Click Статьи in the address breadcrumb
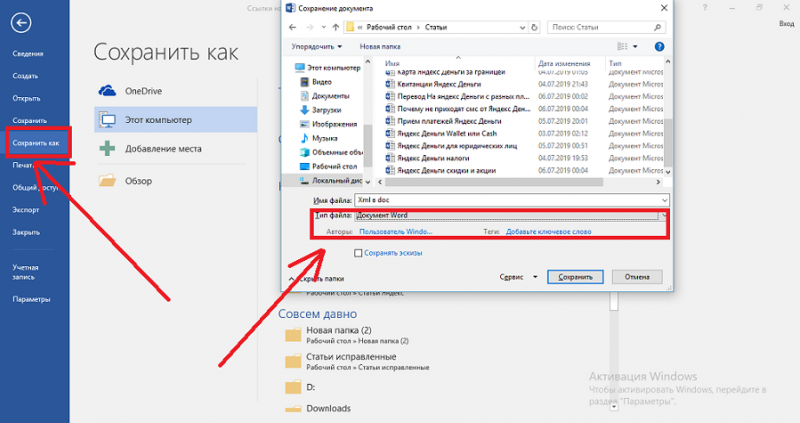This screenshot has height=423, width=800. tap(436, 28)
